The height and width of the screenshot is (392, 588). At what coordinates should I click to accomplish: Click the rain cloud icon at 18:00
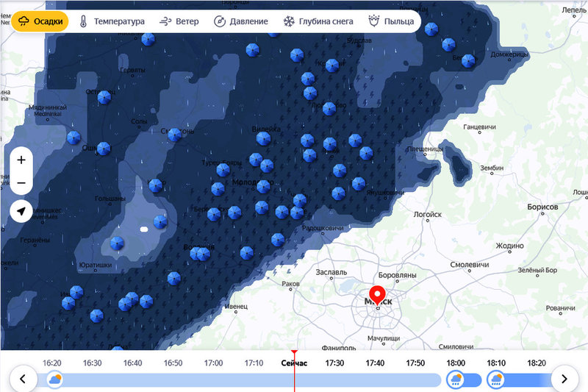[x=455, y=379]
